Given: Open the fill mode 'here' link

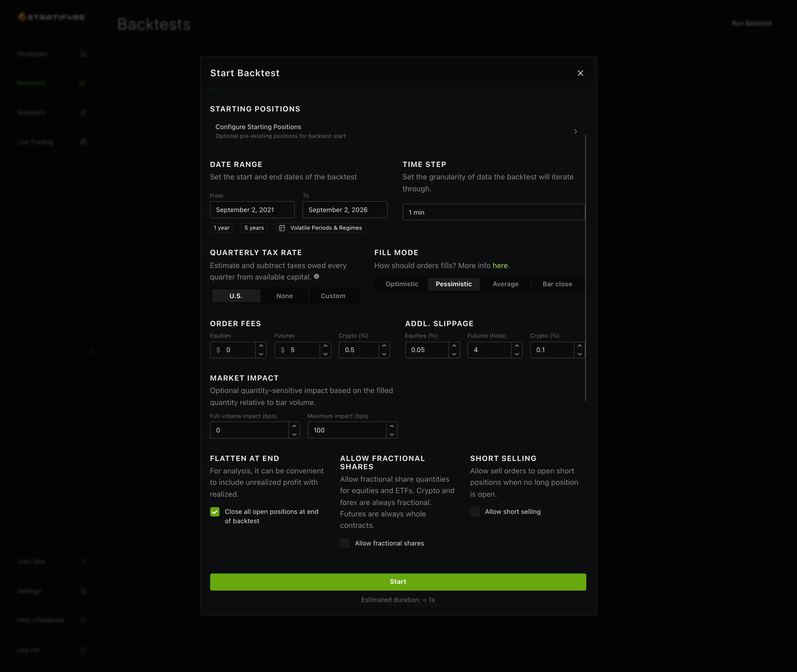Looking at the screenshot, I should tap(500, 265).
